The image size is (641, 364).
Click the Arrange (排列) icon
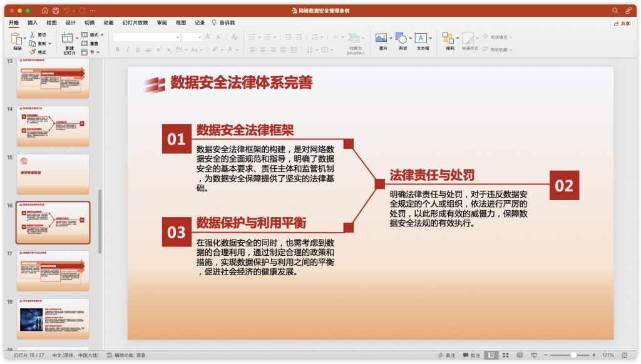coord(449,39)
